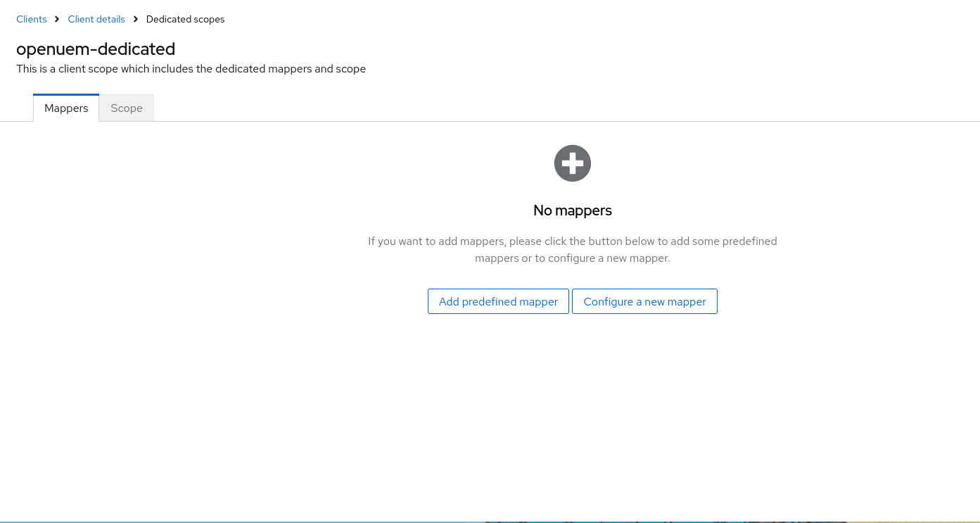Click Add predefined mapper

tap(498, 301)
